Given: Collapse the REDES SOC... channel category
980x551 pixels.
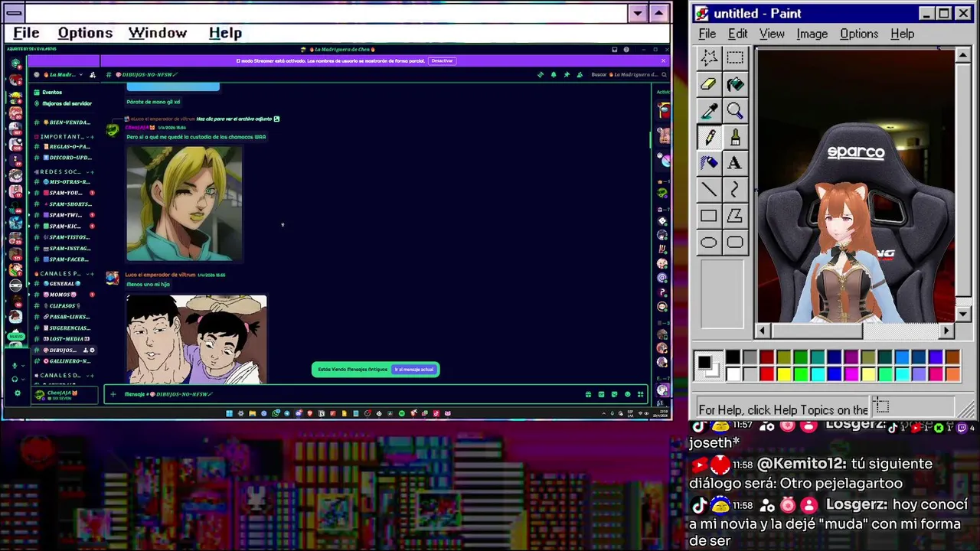Looking at the screenshot, I should [x=64, y=171].
